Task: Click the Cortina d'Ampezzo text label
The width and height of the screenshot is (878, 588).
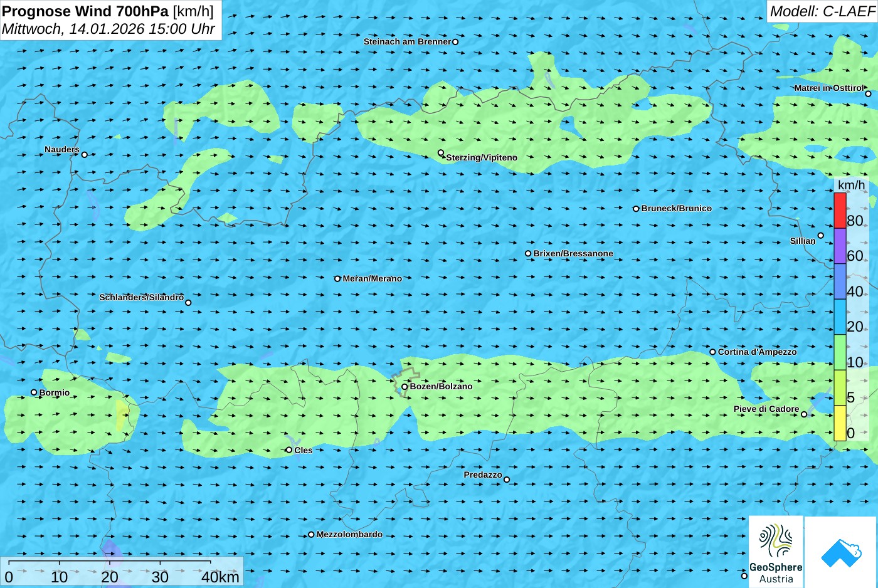Action: coord(758,352)
